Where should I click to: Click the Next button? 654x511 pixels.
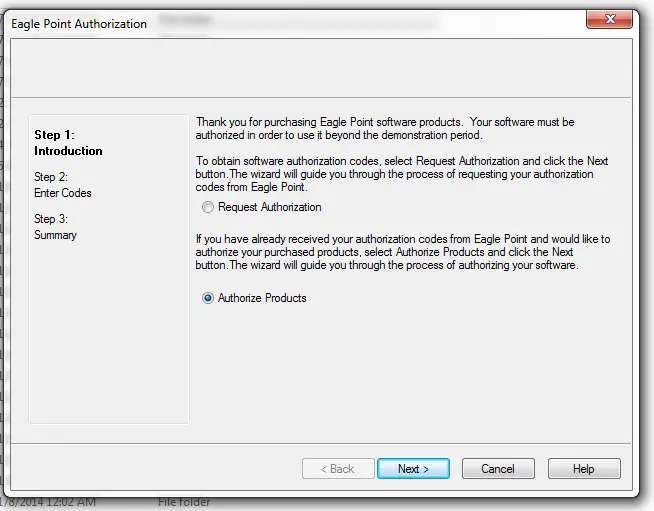[x=413, y=468]
